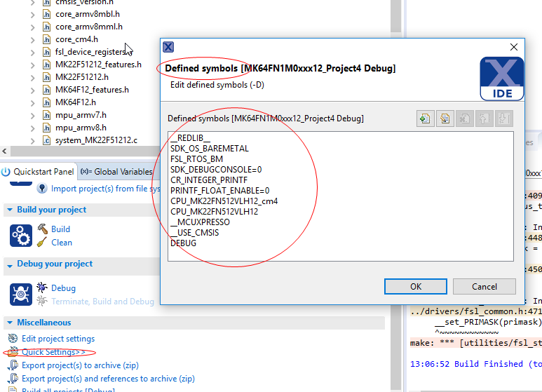Click the Debug bug icon
The image size is (542, 392).
(x=42, y=288)
